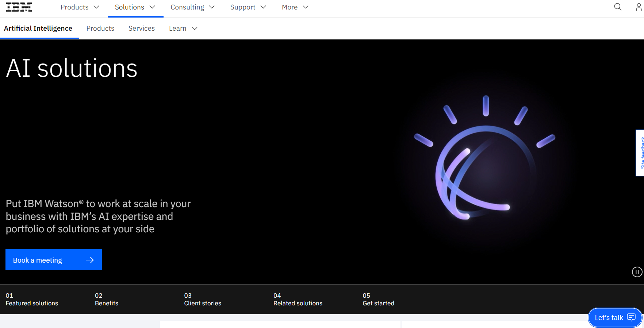Expand the Support menu chevron
644x328 pixels.
click(x=263, y=7)
